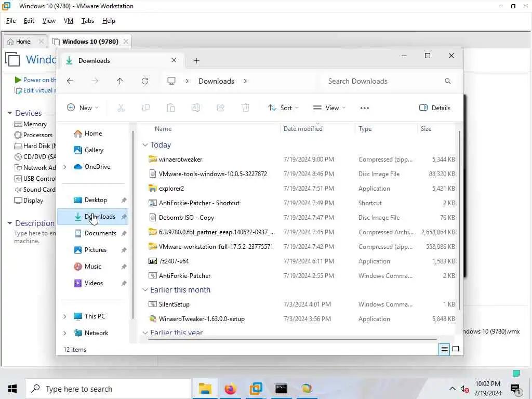Open the See more ellipsis menu
Image resolution: width=532 pixels, height=399 pixels.
click(x=364, y=108)
